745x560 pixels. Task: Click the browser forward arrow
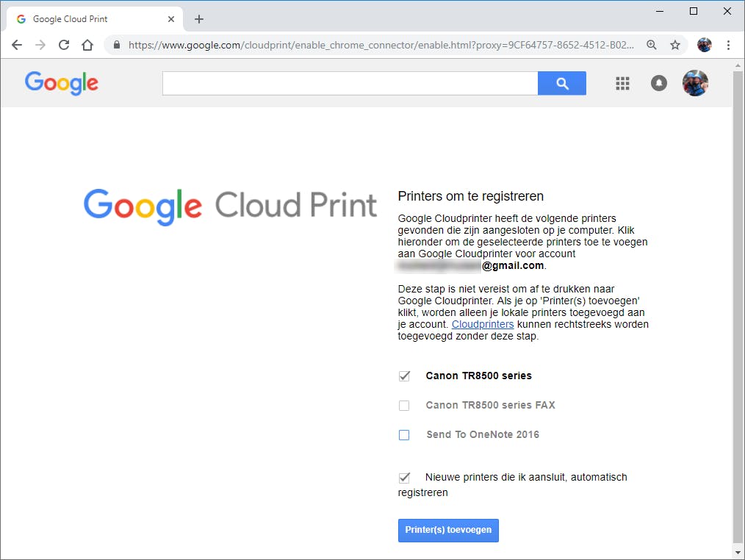coord(40,45)
